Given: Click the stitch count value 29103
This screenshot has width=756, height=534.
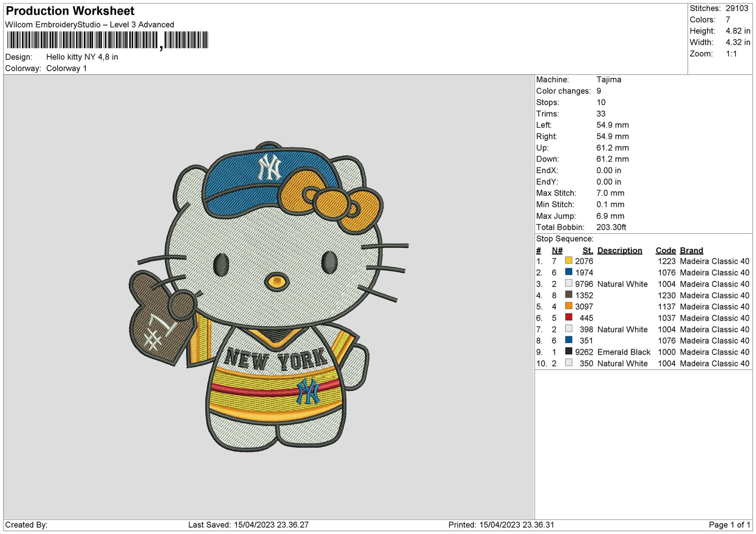Looking at the screenshot, I should (737, 8).
